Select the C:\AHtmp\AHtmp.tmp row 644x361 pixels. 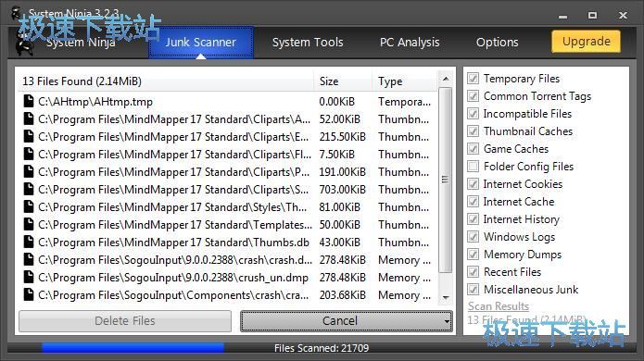tap(228, 101)
